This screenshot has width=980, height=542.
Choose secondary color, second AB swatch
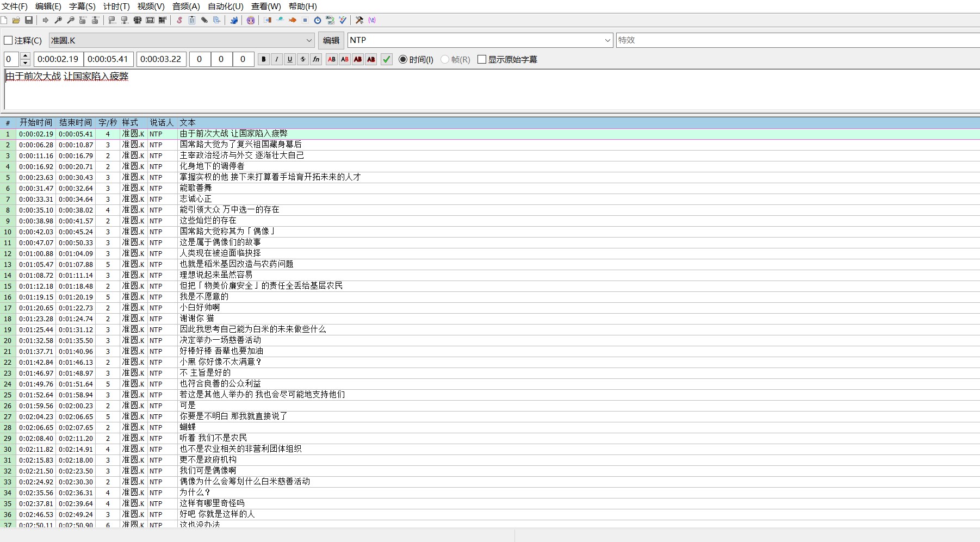(x=345, y=59)
